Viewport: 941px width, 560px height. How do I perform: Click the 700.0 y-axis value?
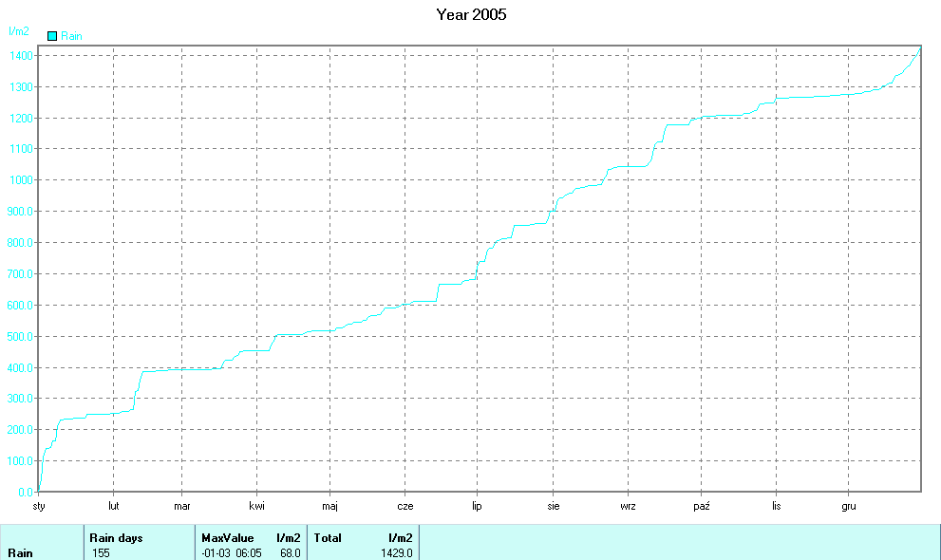[x=20, y=274]
